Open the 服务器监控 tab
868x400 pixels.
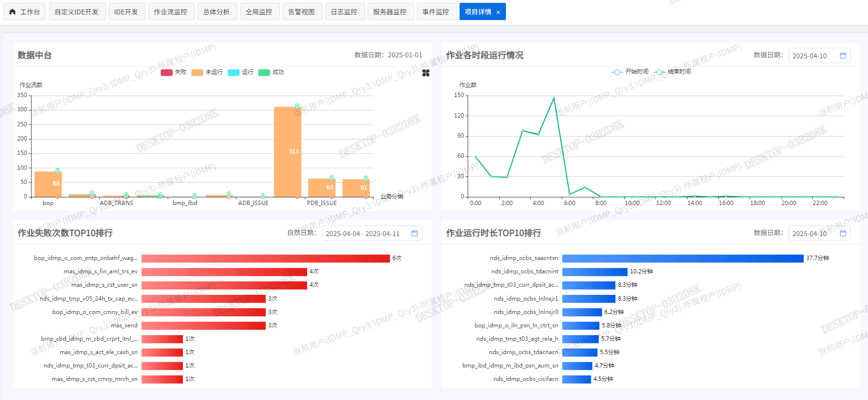tap(390, 11)
